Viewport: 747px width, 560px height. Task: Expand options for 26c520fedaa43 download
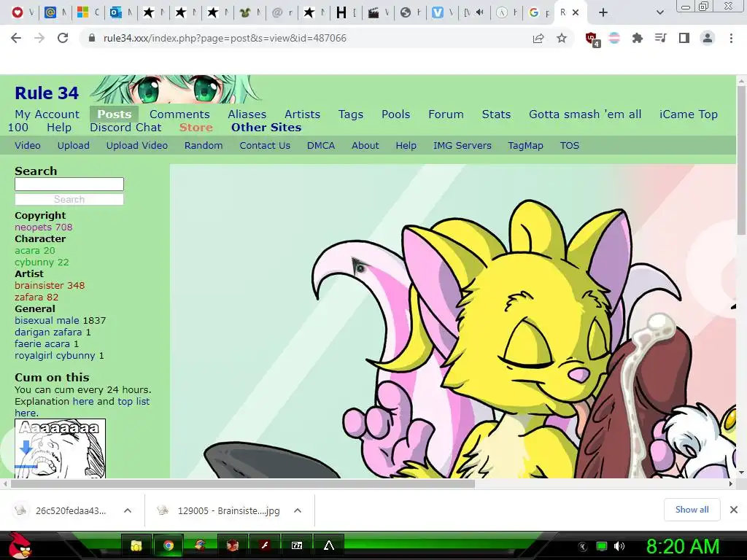128,510
